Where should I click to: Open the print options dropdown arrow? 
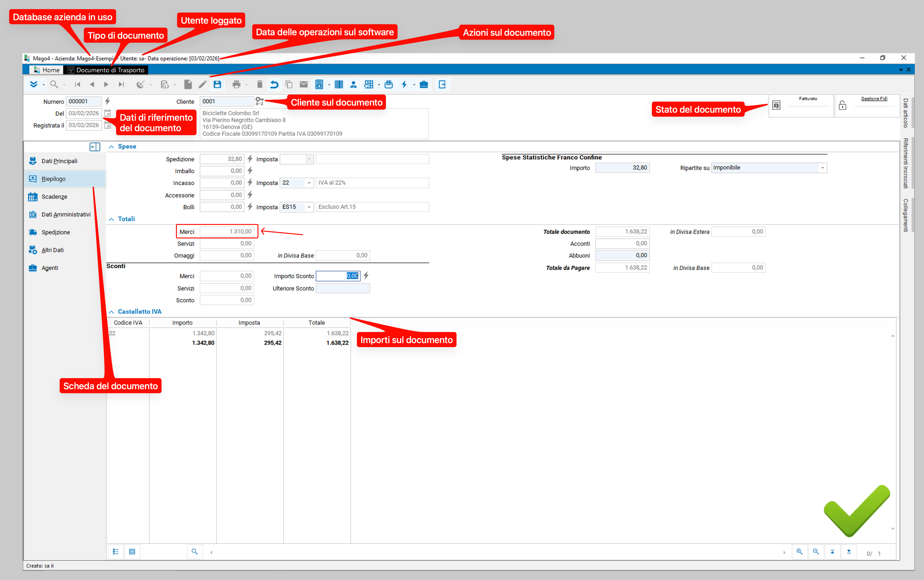246,85
